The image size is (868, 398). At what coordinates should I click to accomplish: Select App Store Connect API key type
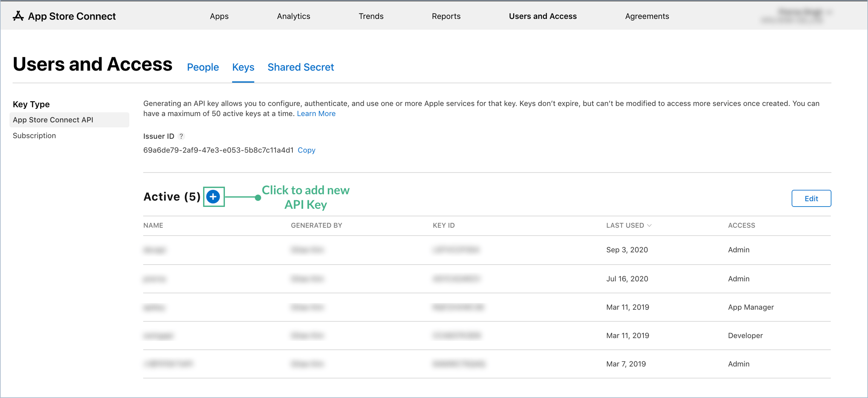(x=53, y=120)
